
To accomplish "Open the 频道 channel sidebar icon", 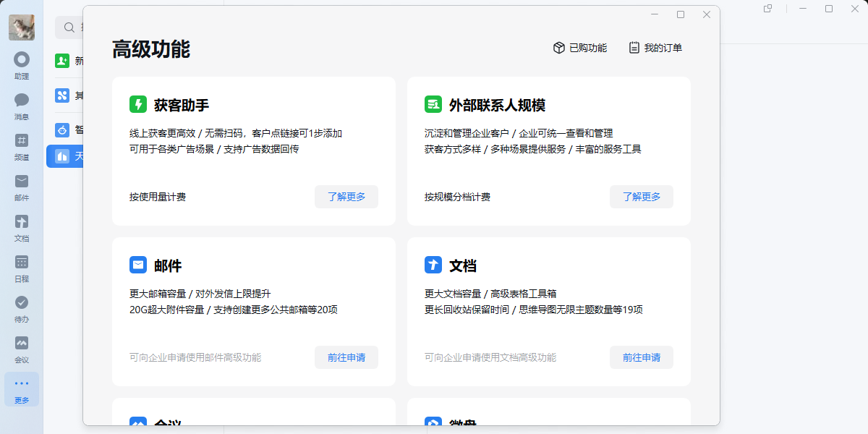I will click(22, 146).
